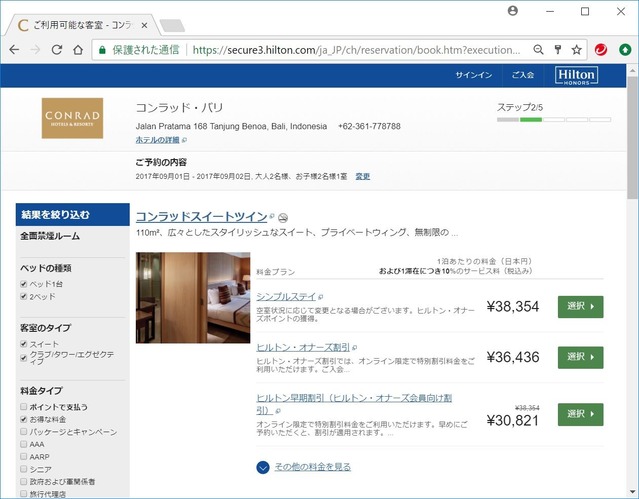
Task: Click the scrollbar up arrow
Action: click(x=632, y=71)
